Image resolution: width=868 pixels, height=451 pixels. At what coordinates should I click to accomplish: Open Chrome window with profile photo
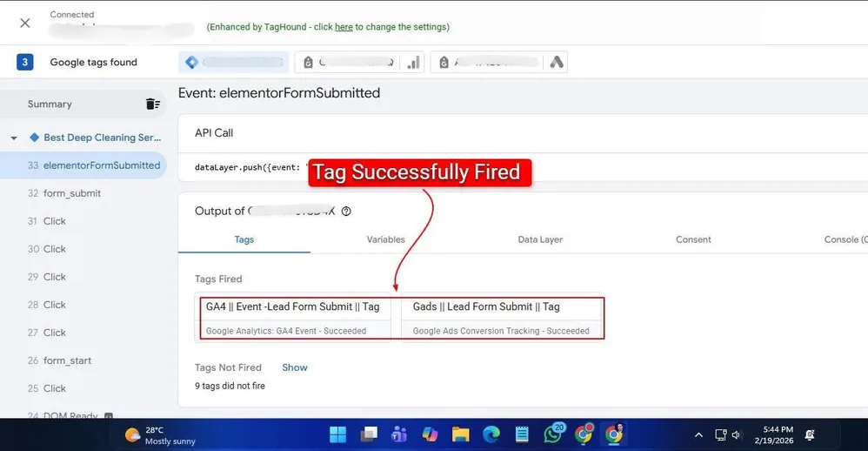pyautogui.click(x=614, y=434)
